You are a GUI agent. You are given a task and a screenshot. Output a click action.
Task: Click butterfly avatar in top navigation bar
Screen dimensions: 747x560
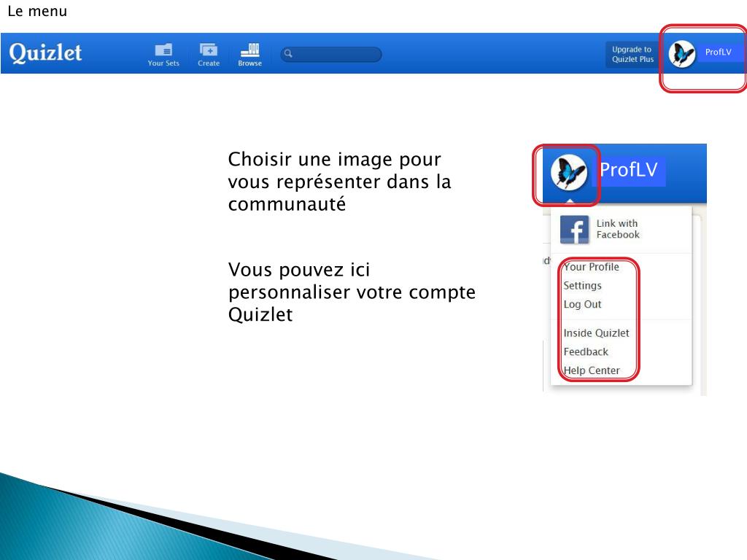click(x=682, y=54)
